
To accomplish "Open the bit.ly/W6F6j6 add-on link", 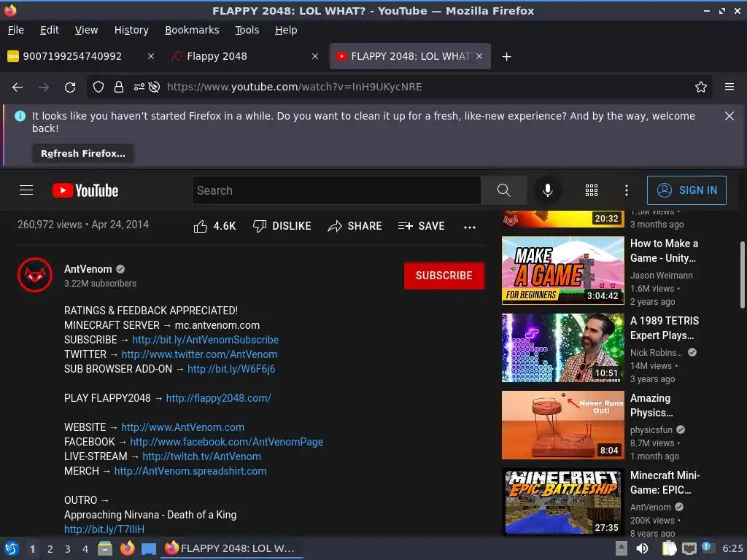I will point(231,369).
